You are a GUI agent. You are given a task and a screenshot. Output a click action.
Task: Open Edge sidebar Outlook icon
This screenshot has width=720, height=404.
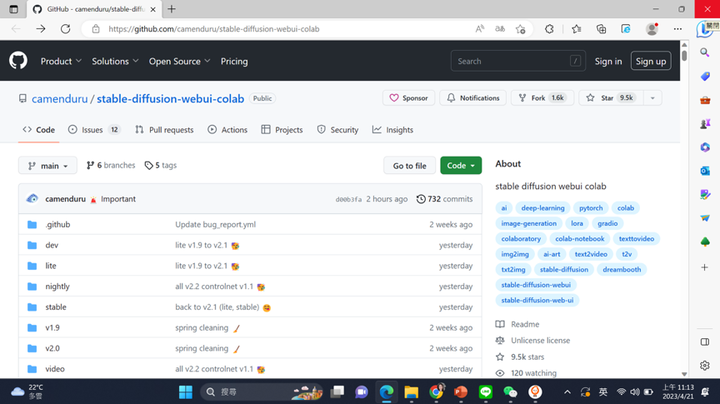tap(705, 171)
